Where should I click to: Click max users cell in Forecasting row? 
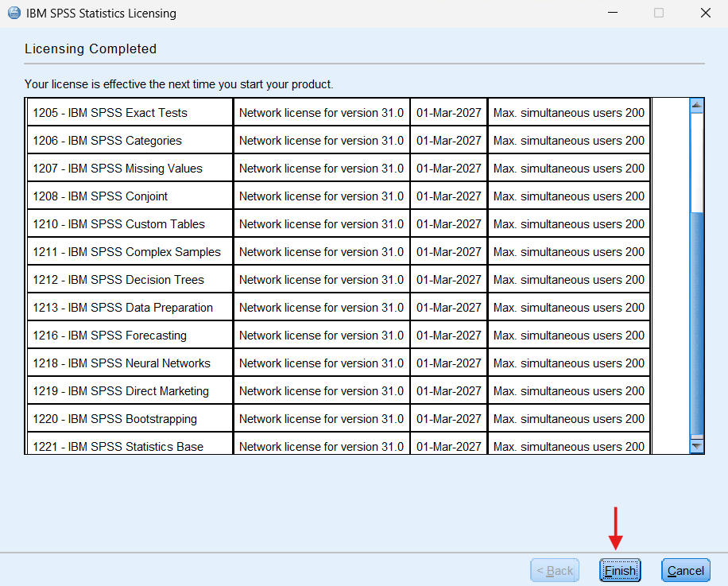pyautogui.click(x=569, y=336)
